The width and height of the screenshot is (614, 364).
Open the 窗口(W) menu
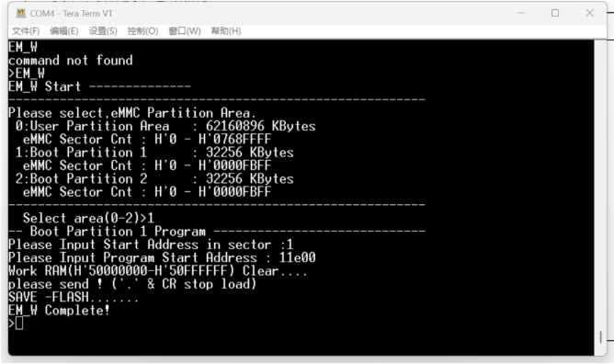[185, 31]
